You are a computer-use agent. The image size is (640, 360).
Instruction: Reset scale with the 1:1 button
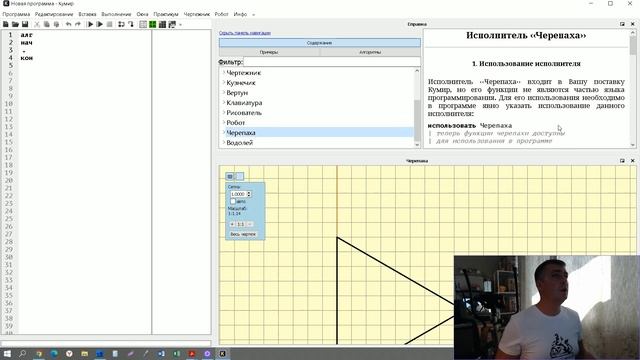point(241,224)
